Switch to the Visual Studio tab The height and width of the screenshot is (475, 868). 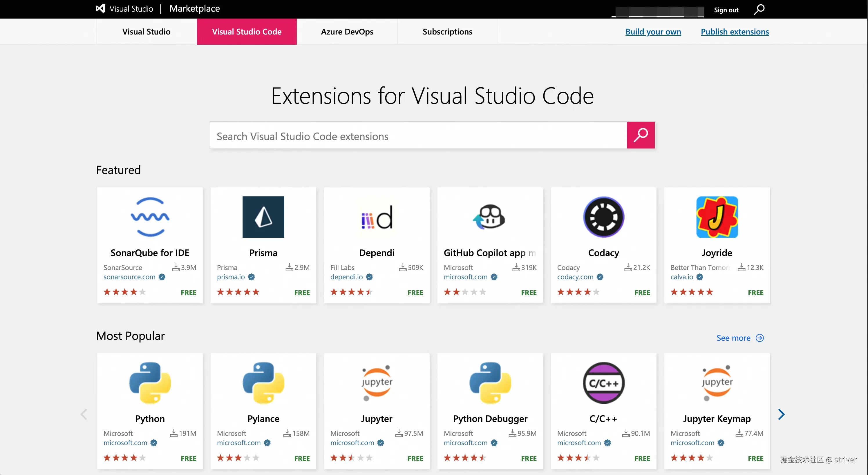coord(146,32)
